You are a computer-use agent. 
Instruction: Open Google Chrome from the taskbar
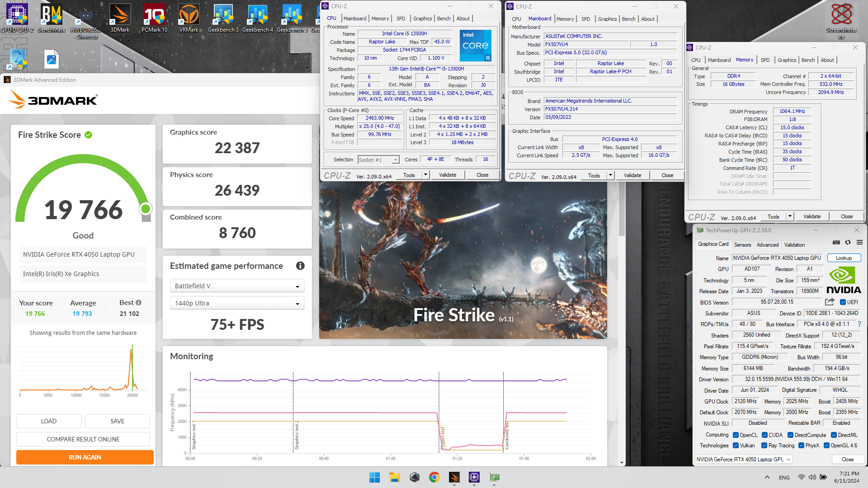[x=434, y=477]
